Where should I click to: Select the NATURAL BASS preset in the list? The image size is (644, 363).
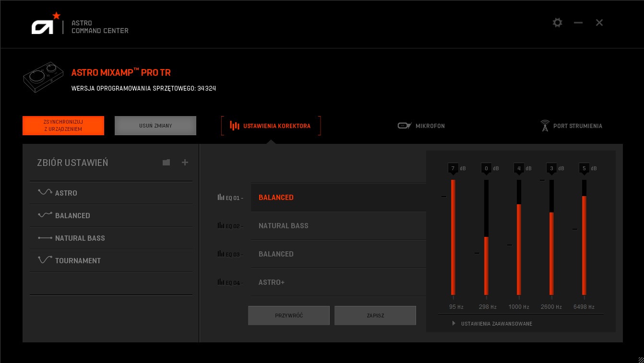click(x=80, y=238)
